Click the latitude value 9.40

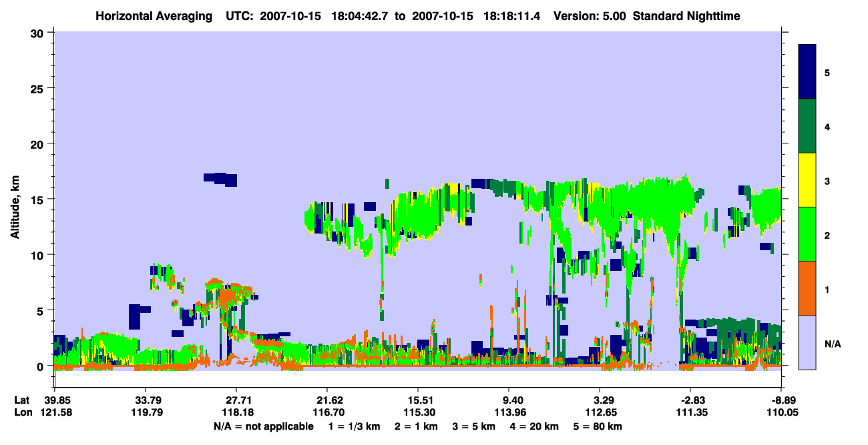coord(509,400)
